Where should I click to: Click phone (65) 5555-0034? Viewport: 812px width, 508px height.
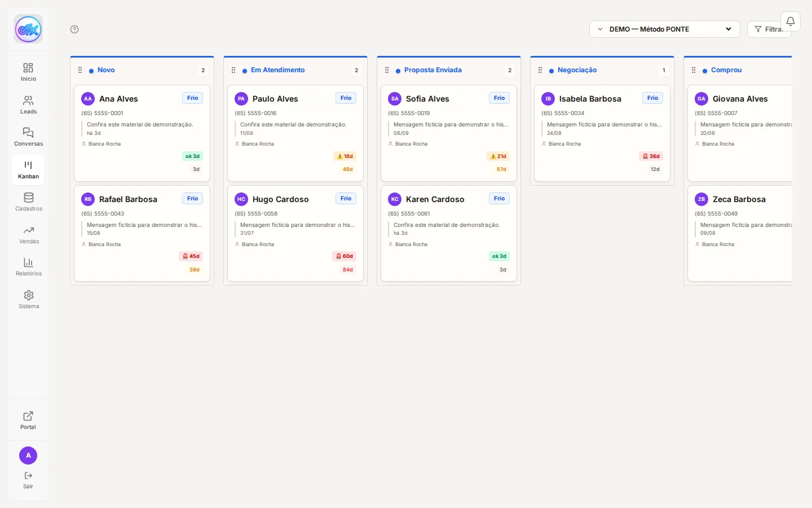(x=563, y=113)
